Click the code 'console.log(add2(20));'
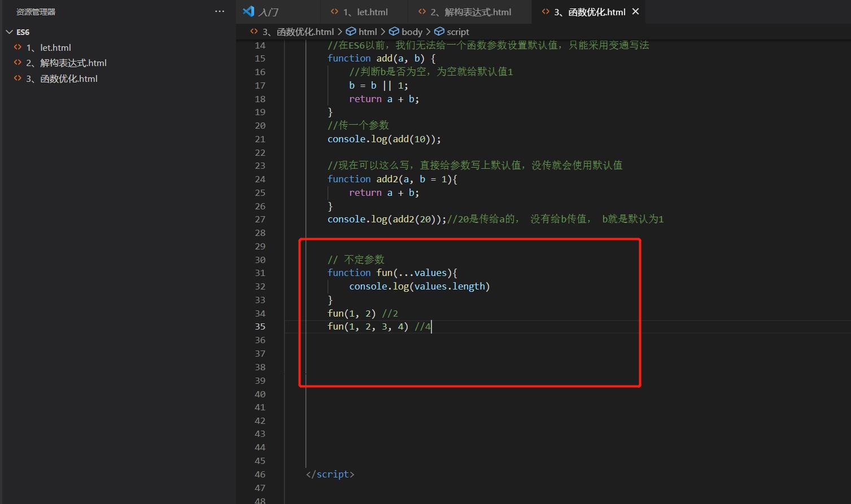This screenshot has width=851, height=504. click(x=387, y=219)
